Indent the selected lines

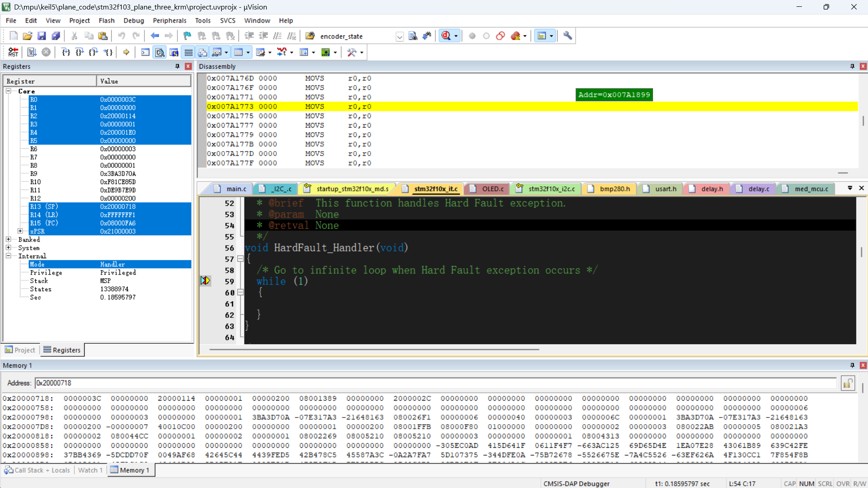pyautogui.click(x=249, y=36)
